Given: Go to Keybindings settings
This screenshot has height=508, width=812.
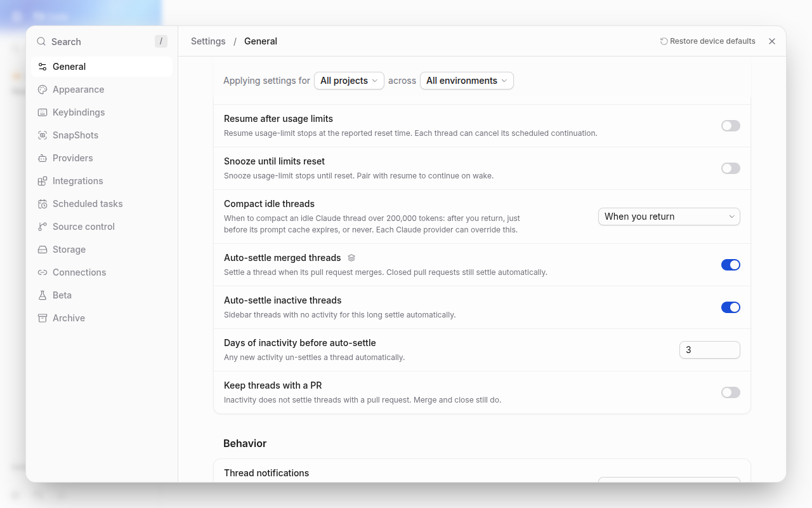Looking at the screenshot, I should (101, 112).
